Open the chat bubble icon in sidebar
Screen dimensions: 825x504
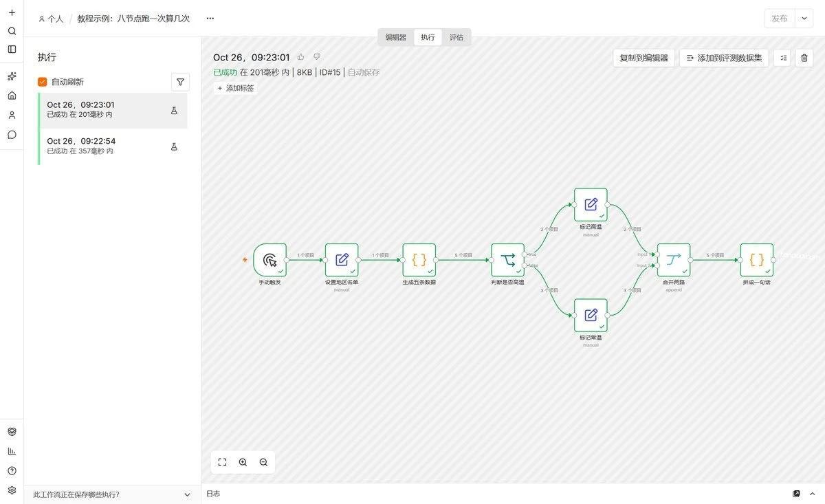click(12, 135)
